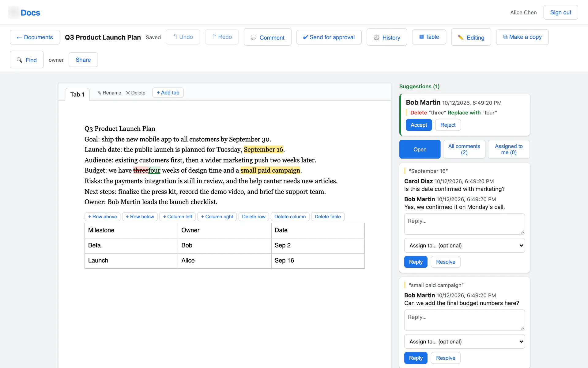Screen dimensions: 588x368
Task: Expand the Assign to dropdown under September 16 thread
Action: point(464,245)
